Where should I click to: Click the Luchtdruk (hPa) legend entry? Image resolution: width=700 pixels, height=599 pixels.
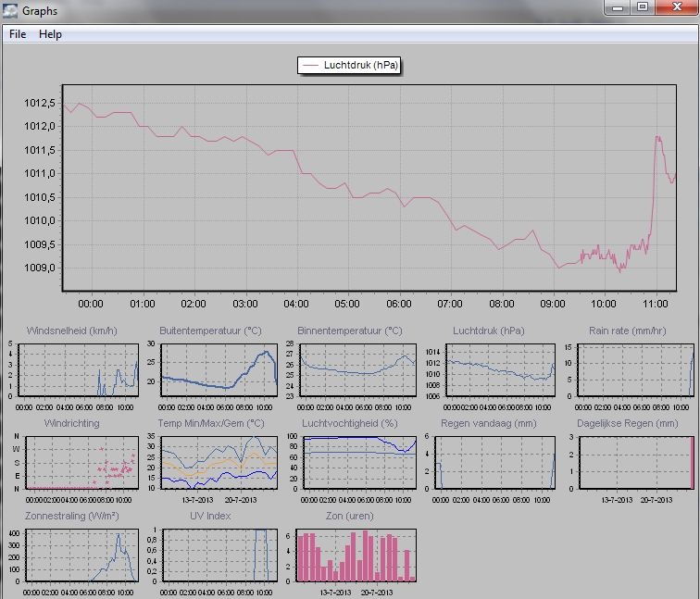pyautogui.click(x=350, y=65)
